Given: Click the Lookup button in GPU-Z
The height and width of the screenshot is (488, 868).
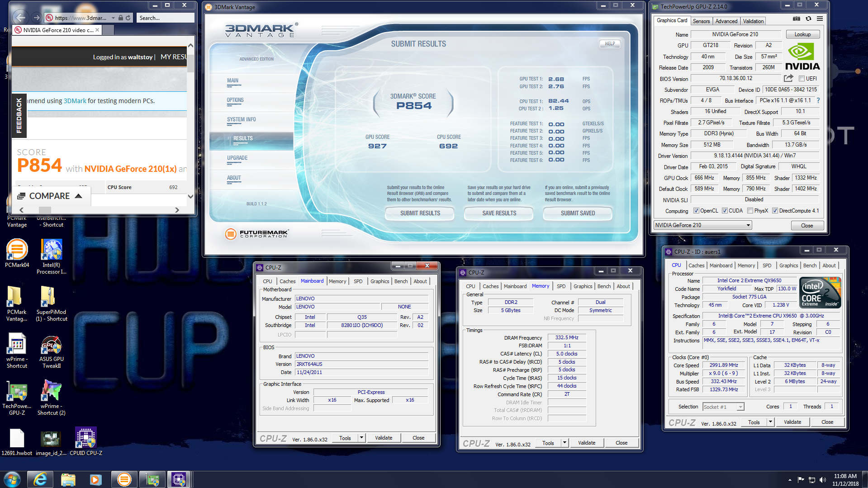Looking at the screenshot, I should pos(802,34).
